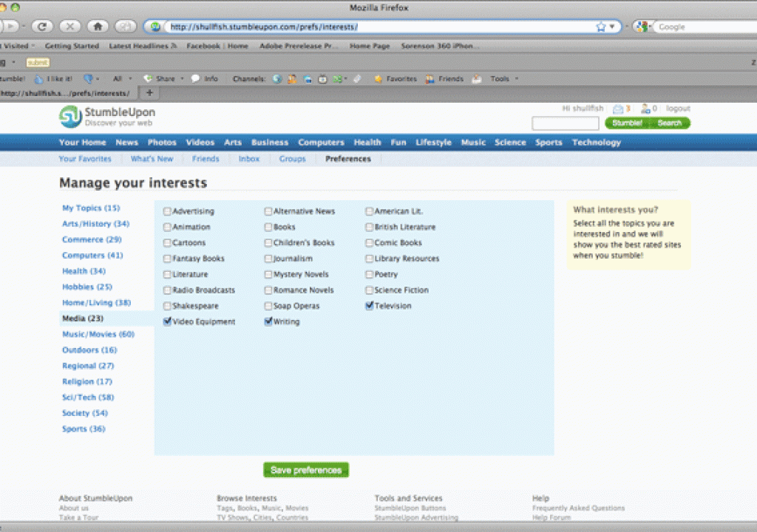Open the friend requests icon in header
The image size is (757, 532).
pos(645,109)
